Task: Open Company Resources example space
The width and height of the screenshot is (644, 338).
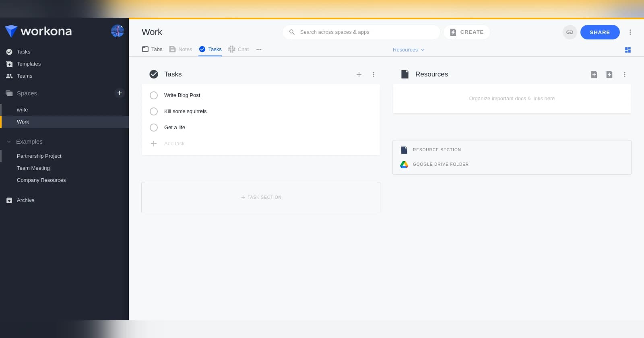Action: 41,180
